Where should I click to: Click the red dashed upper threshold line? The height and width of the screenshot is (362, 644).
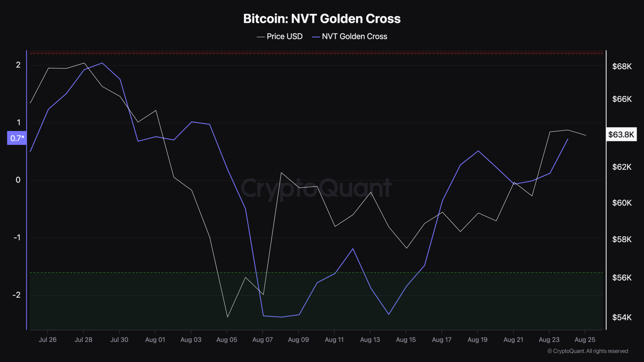pyautogui.click(x=316, y=54)
